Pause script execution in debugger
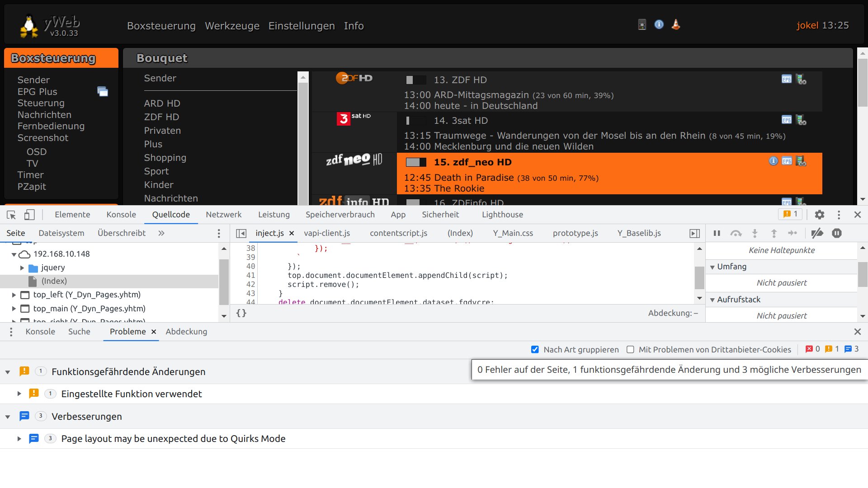The image size is (868, 488). coord(717,233)
